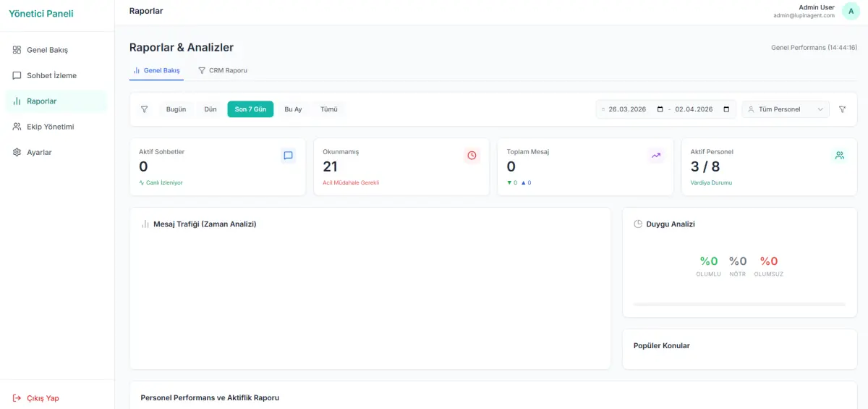
Task: Click the Genel Performans timestamp text
Action: tap(814, 48)
